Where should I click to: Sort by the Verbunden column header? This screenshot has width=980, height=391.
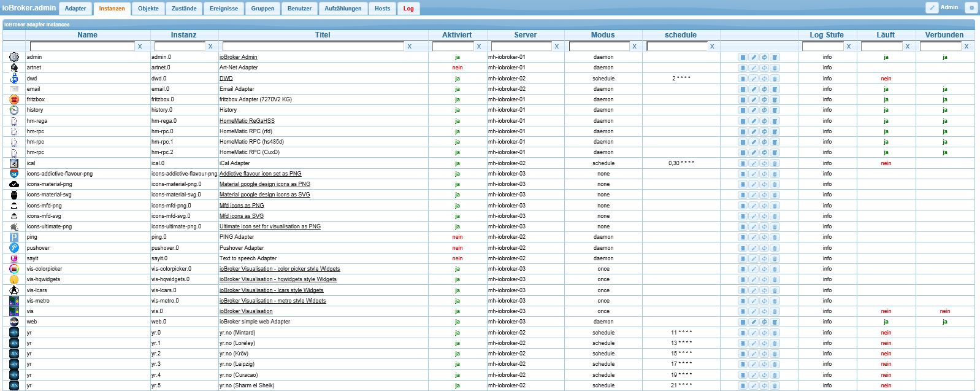[x=944, y=35]
